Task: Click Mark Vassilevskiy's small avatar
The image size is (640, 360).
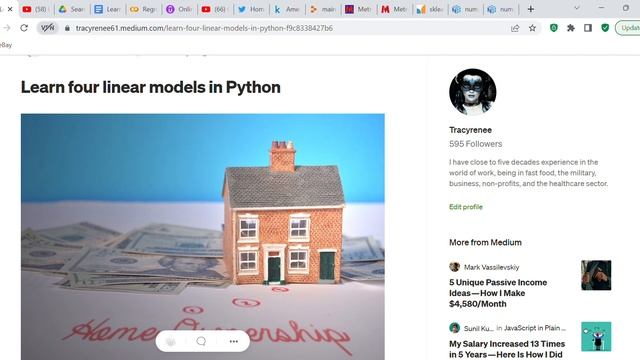Action: point(454,267)
